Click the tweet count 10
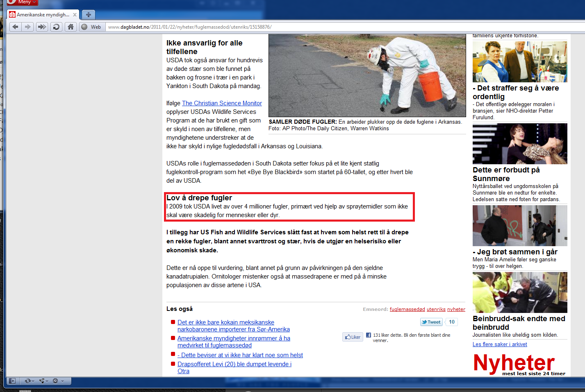The image size is (585, 392). click(452, 322)
